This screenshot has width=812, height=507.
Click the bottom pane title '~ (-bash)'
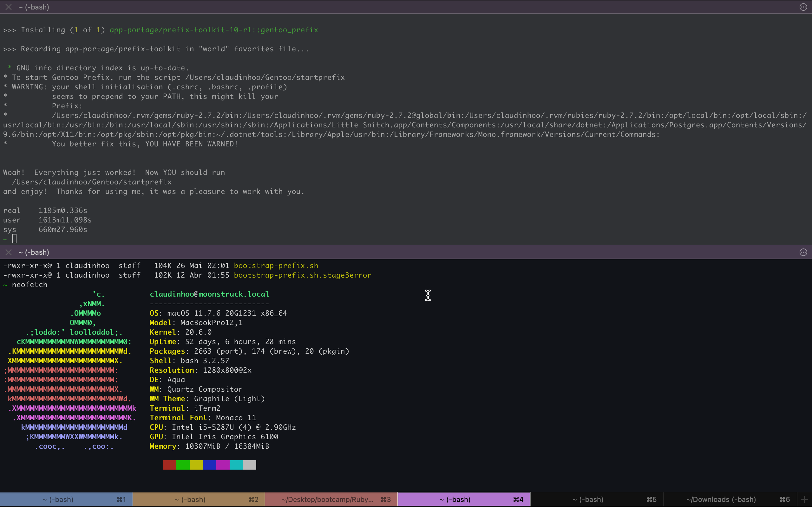pyautogui.click(x=34, y=252)
